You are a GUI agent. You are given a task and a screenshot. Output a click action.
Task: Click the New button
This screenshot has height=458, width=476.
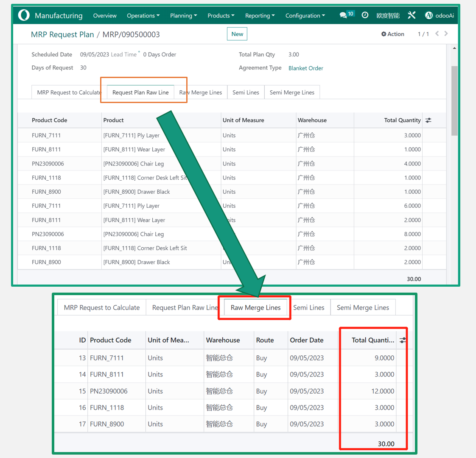click(x=237, y=34)
